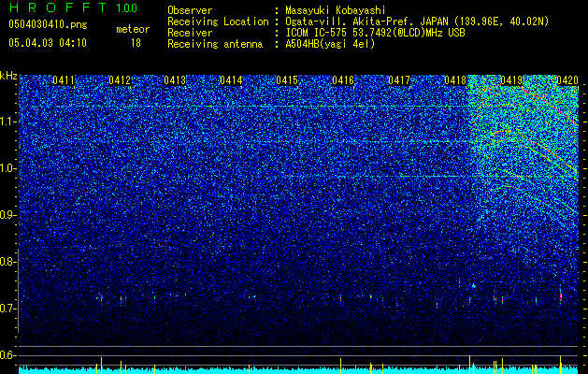Click the meteor count value 18
Viewport: 588px width, 374px height.
pos(136,43)
